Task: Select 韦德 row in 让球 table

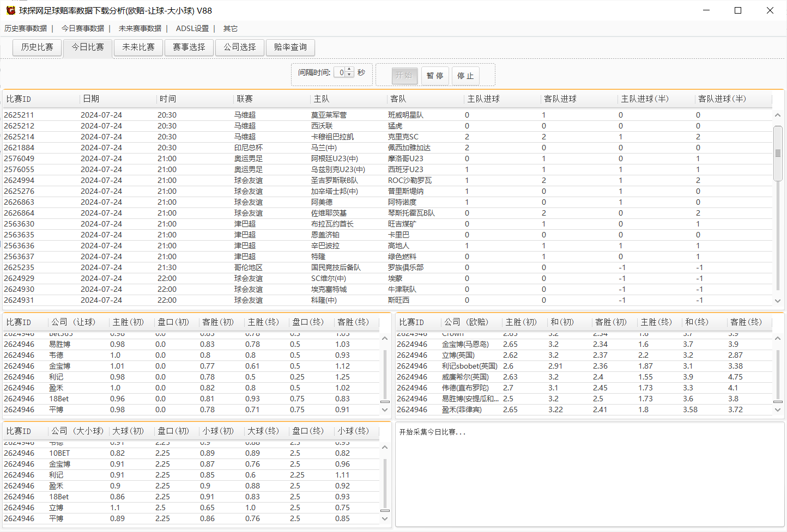Action: click(x=191, y=355)
